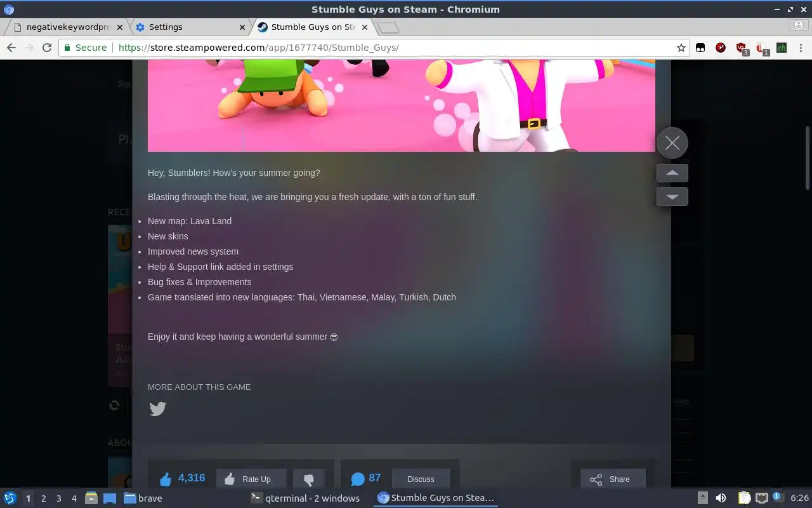Open the game's Twitter link
Image resolution: width=812 pixels, height=508 pixels.
point(157,408)
